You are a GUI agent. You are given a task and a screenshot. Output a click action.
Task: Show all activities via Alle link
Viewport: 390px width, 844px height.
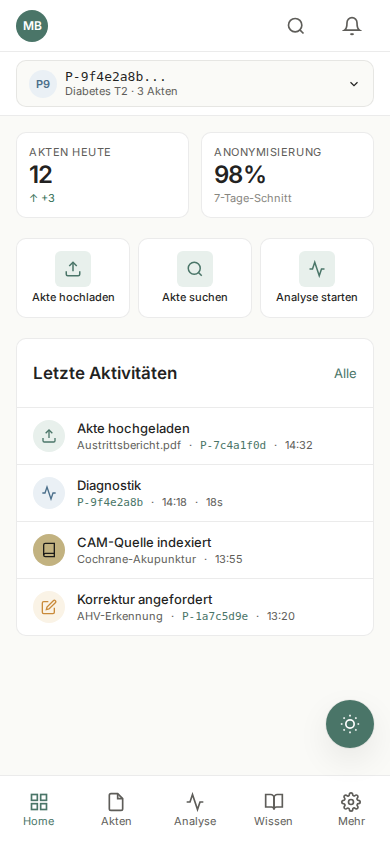pyautogui.click(x=345, y=374)
